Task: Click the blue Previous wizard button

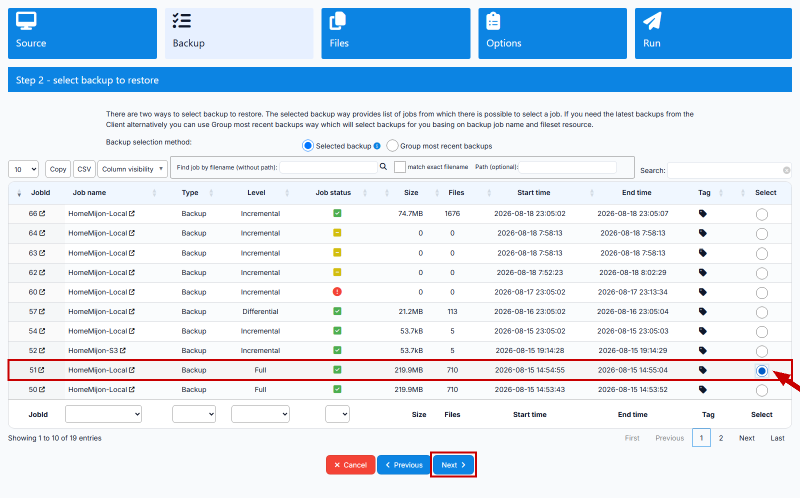Action: pyautogui.click(x=404, y=465)
